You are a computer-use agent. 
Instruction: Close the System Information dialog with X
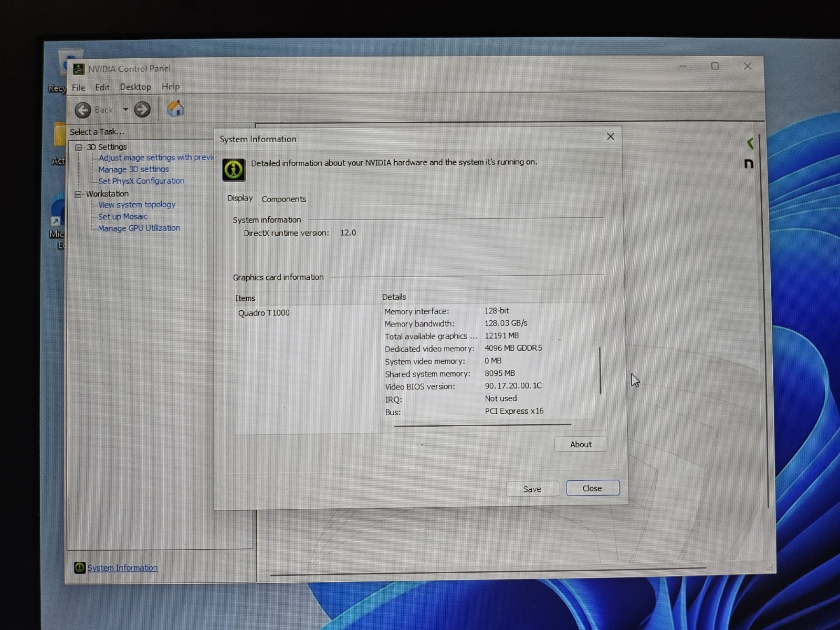611,136
